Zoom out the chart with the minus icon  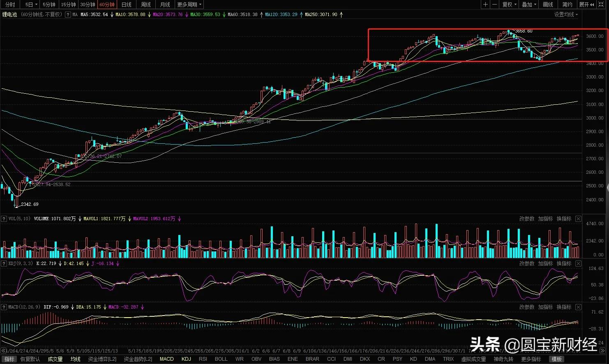point(494,5)
